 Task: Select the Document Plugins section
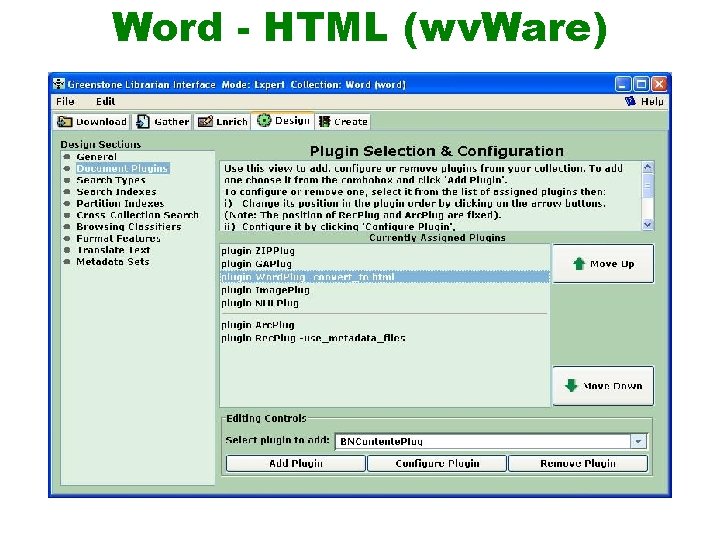(x=123, y=169)
